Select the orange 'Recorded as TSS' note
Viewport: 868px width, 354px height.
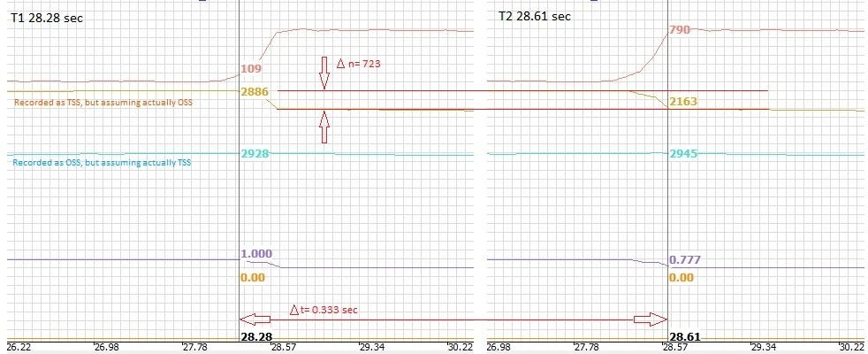(x=103, y=103)
